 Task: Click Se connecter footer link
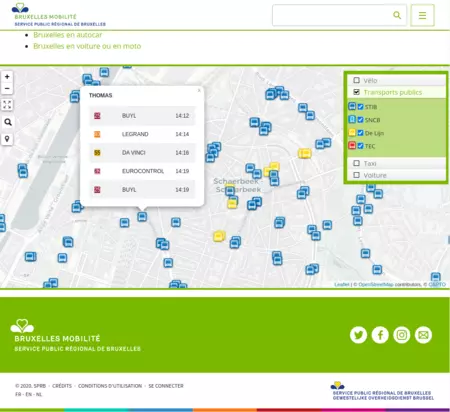point(166,386)
